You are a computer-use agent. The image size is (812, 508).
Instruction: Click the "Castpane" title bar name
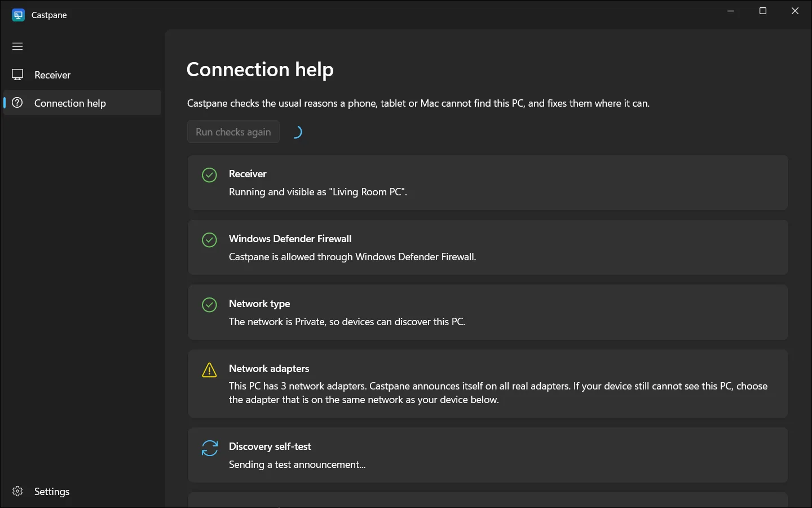click(x=49, y=15)
